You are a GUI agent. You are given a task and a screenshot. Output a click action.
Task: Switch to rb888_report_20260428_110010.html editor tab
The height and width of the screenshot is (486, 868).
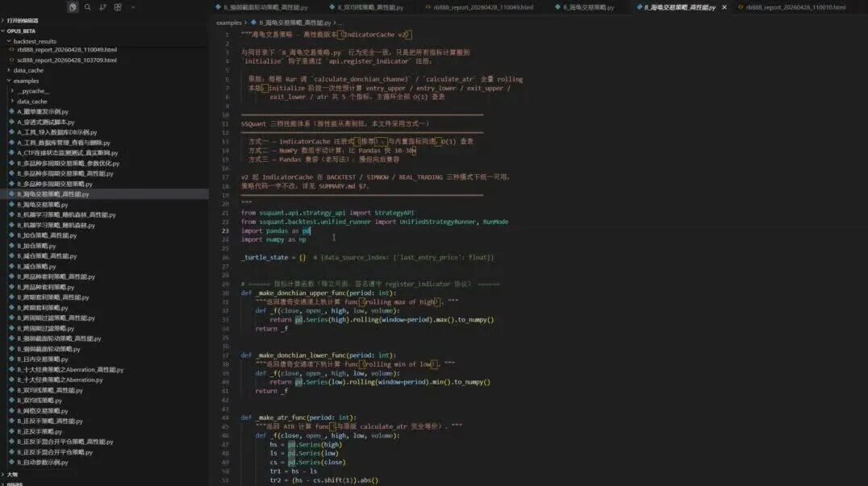pos(791,7)
